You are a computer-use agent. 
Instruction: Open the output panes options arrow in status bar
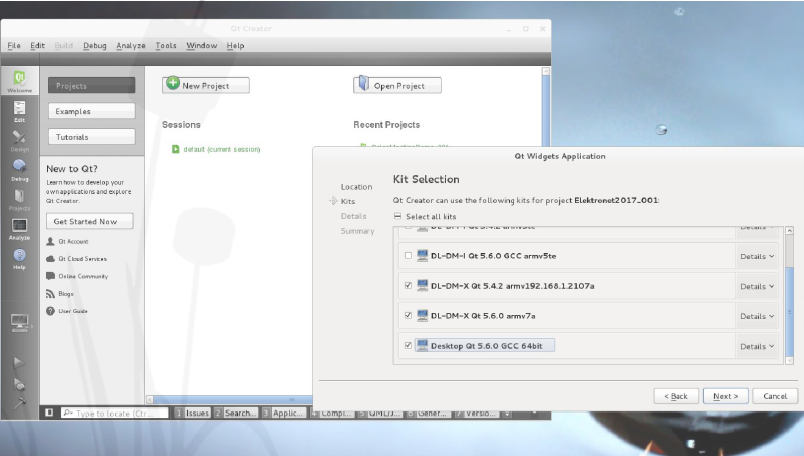[507, 413]
